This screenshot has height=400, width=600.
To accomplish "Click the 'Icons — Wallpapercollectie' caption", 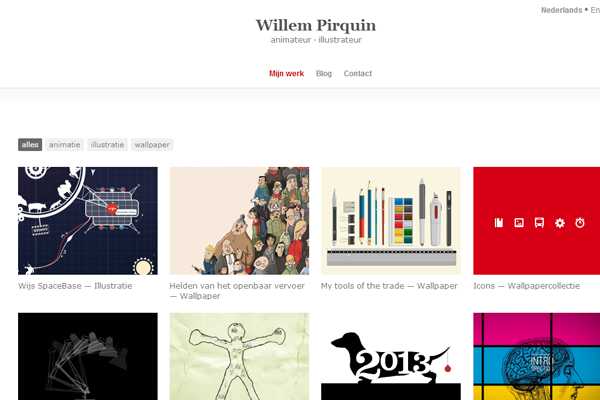I will click(527, 286).
